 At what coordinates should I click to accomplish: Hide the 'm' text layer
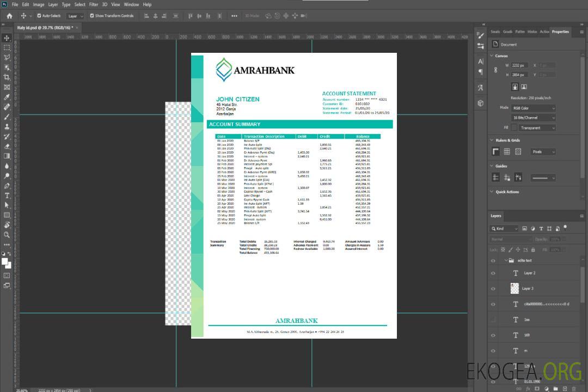click(x=493, y=351)
